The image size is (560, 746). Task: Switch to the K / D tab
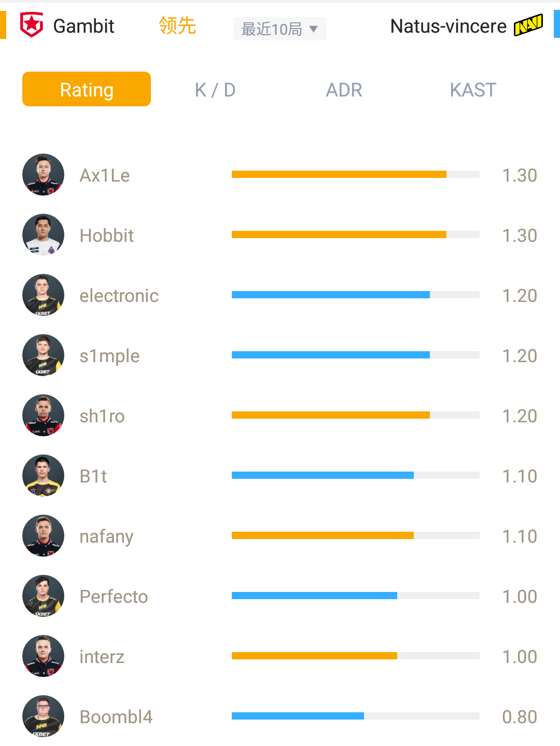tap(215, 90)
